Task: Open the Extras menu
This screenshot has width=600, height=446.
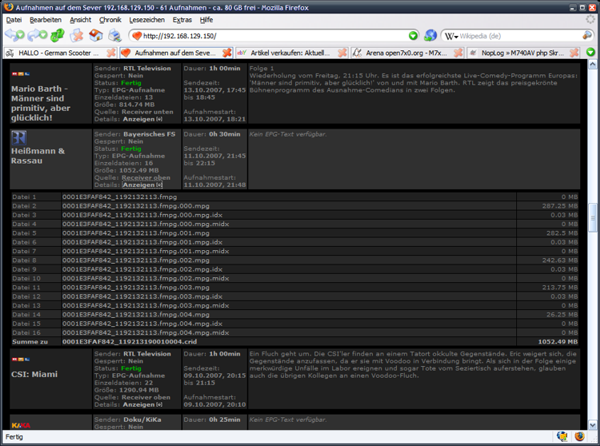Action: point(182,20)
